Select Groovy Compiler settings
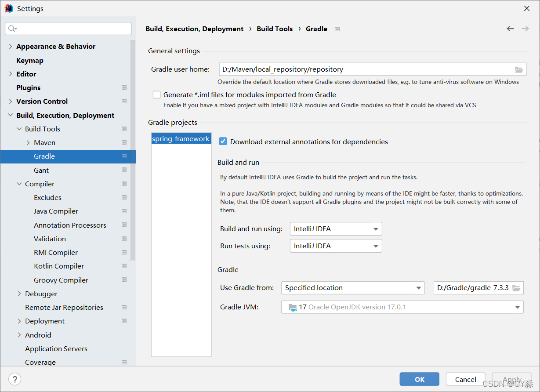This screenshot has height=392, width=540. click(x=61, y=280)
